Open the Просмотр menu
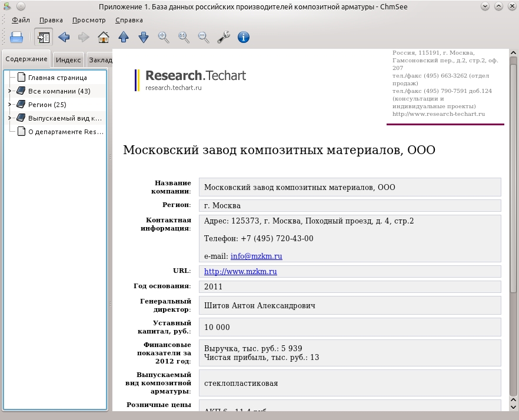 [89, 20]
